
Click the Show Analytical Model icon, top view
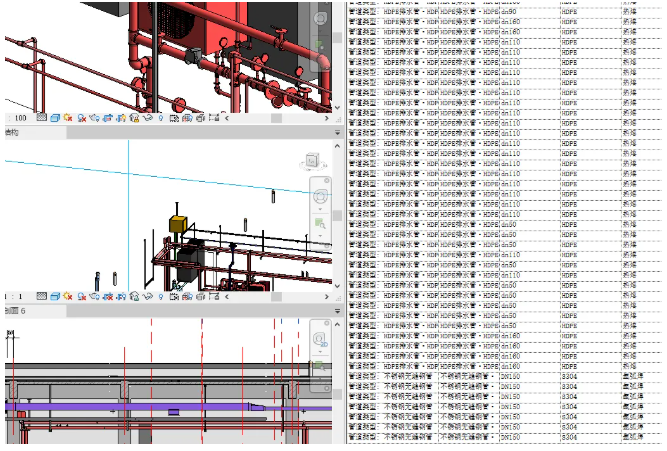coord(187,118)
